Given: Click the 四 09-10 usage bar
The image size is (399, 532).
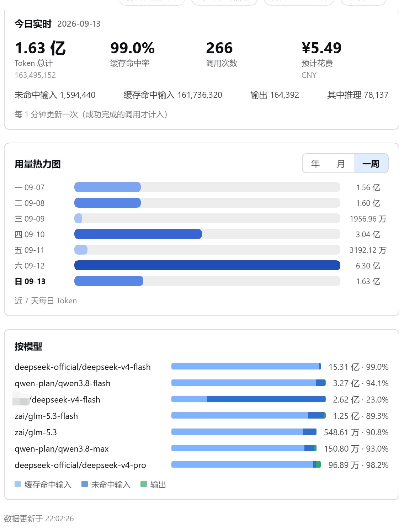Looking at the screenshot, I should (207, 234).
